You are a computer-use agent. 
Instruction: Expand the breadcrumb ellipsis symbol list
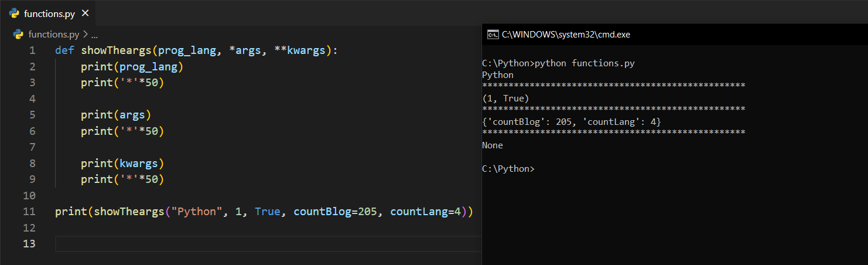click(94, 34)
